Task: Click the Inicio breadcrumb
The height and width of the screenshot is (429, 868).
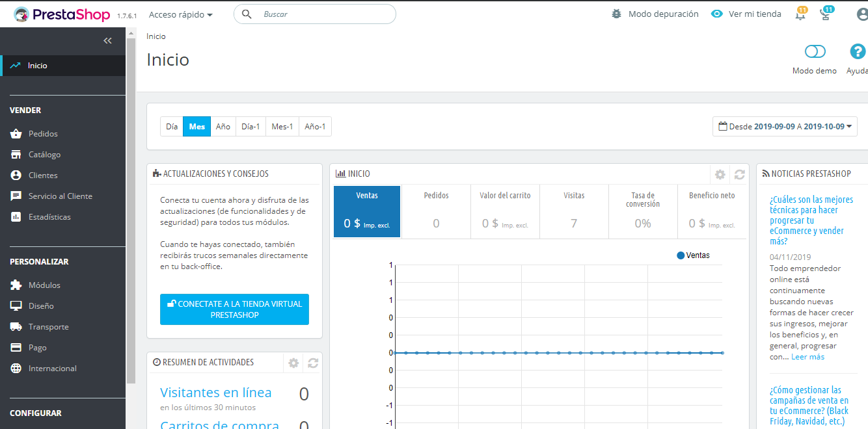Action: tap(156, 36)
